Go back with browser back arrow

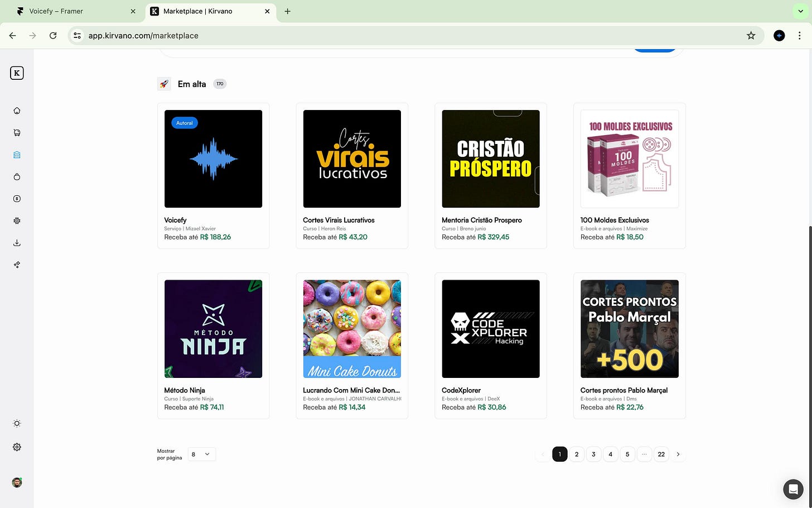(12, 35)
